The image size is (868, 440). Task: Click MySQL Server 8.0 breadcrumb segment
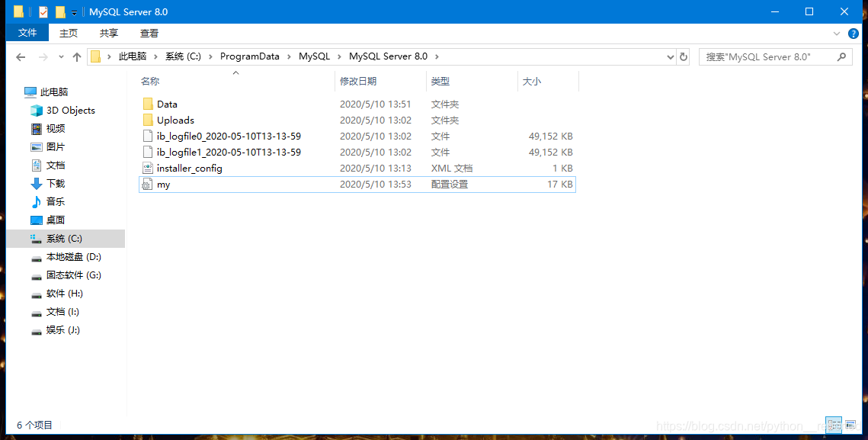point(388,56)
